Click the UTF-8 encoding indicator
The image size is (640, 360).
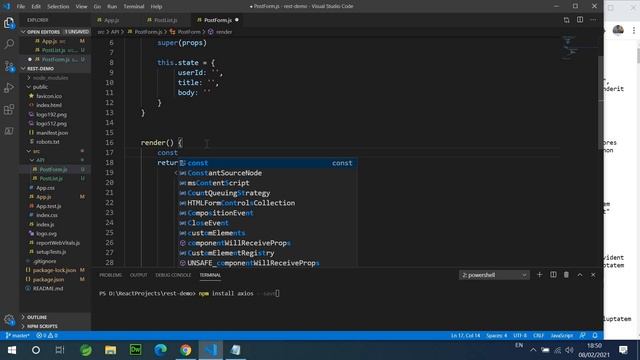click(520, 336)
